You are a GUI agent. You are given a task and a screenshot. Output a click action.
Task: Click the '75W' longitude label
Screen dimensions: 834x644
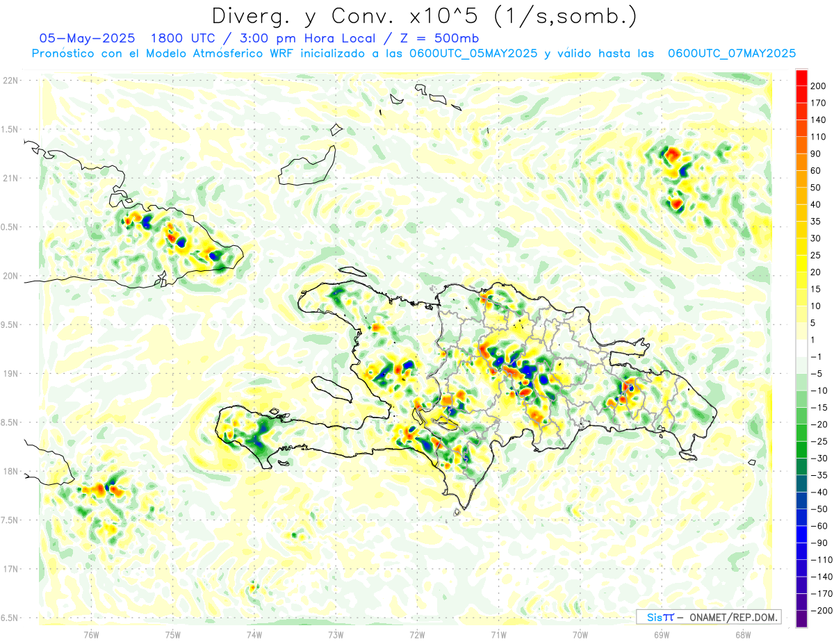tap(173, 634)
